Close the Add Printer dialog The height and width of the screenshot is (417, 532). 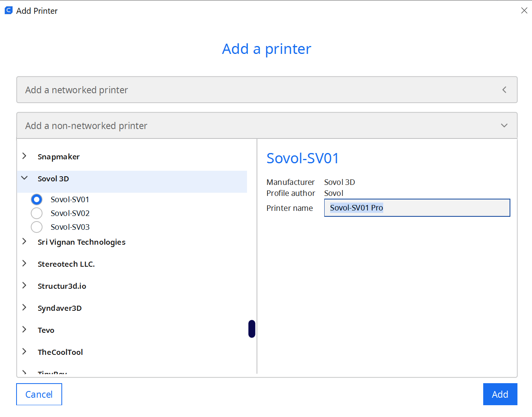[524, 11]
